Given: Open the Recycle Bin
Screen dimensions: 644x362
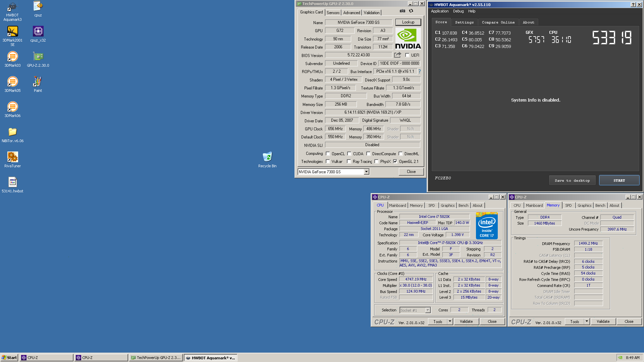Looking at the screenshot, I should tap(267, 160).
